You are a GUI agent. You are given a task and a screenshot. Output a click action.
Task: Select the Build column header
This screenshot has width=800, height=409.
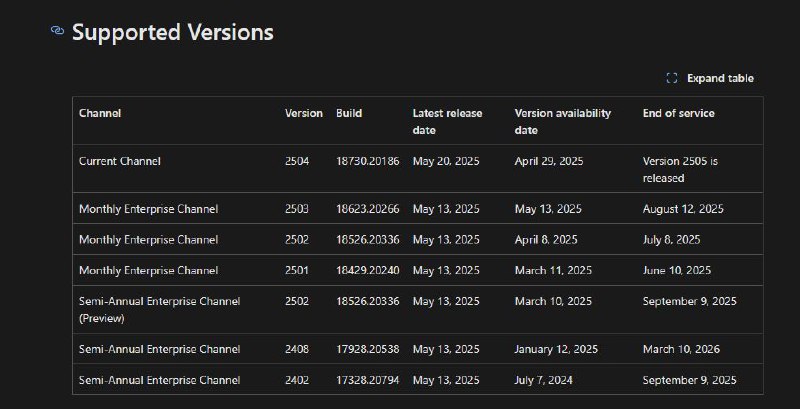click(349, 113)
